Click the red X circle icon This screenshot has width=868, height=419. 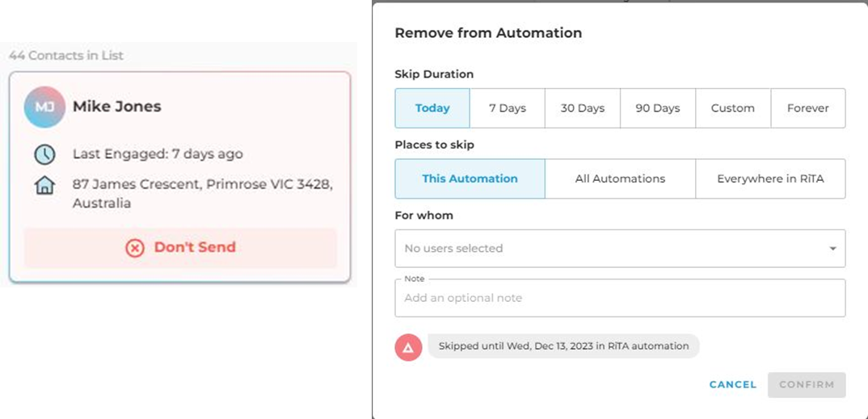tap(134, 248)
